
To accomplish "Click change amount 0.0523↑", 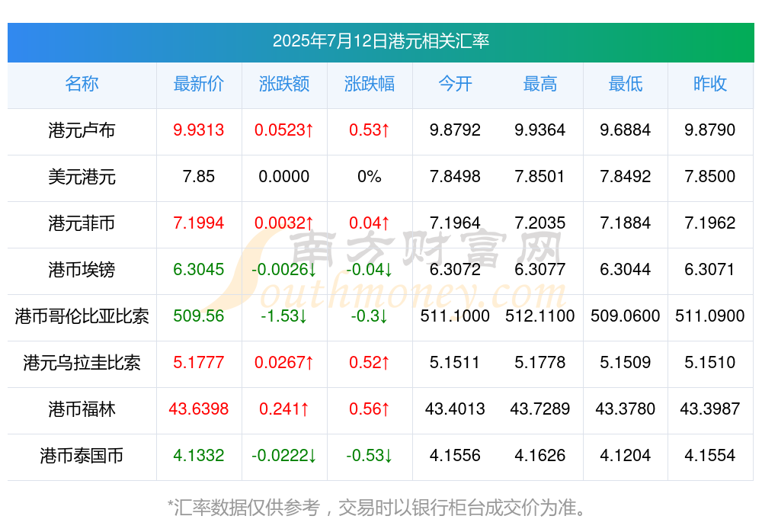I will tap(283, 130).
